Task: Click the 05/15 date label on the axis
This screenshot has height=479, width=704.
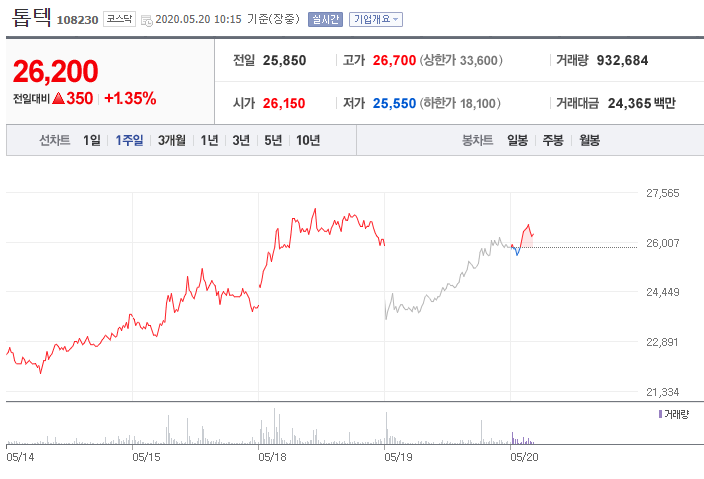Action: tap(146, 457)
